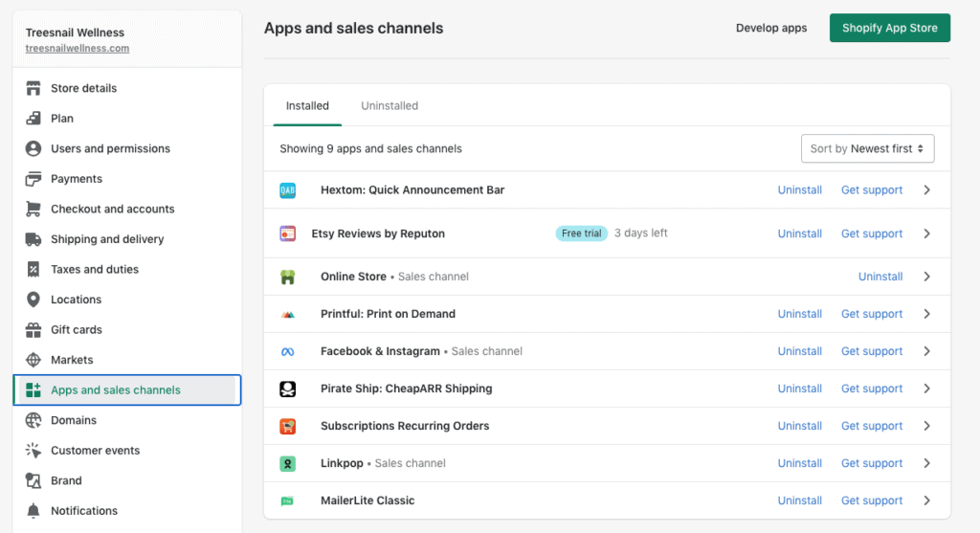Click the Develop apps link
The height and width of the screenshot is (533, 980).
[771, 28]
